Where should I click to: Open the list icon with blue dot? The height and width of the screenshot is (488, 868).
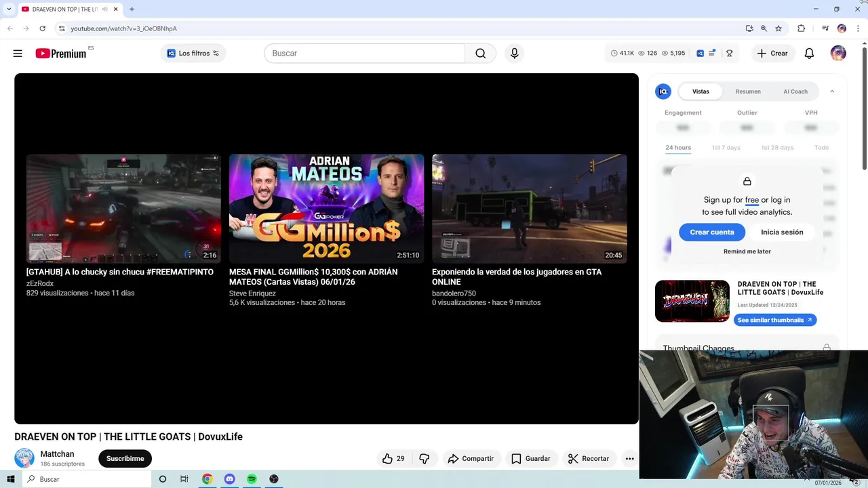(711, 54)
